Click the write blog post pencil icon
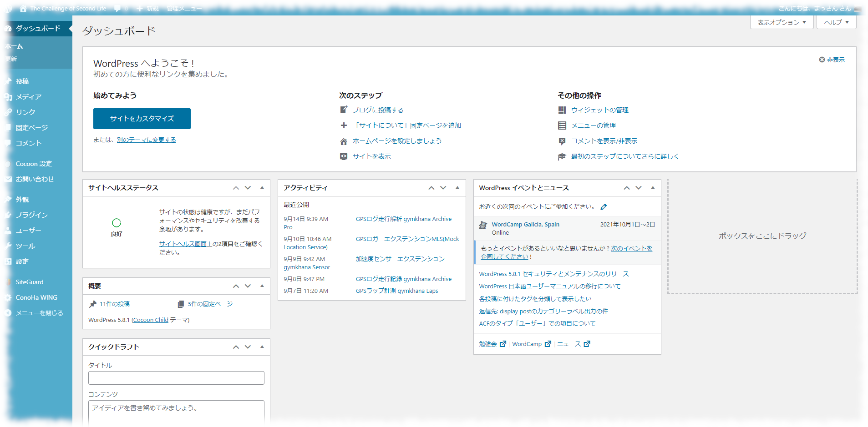Viewport: 868px width, 427px height. (x=344, y=110)
